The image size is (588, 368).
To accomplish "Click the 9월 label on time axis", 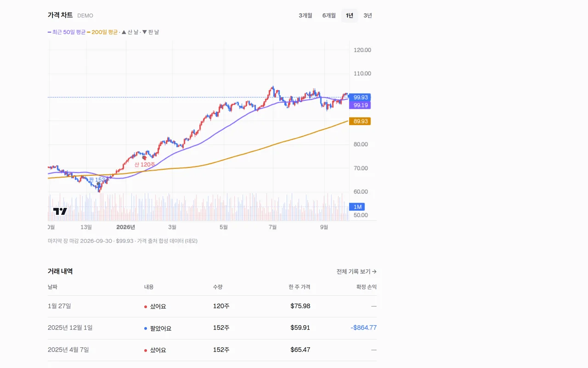I will click(324, 227).
